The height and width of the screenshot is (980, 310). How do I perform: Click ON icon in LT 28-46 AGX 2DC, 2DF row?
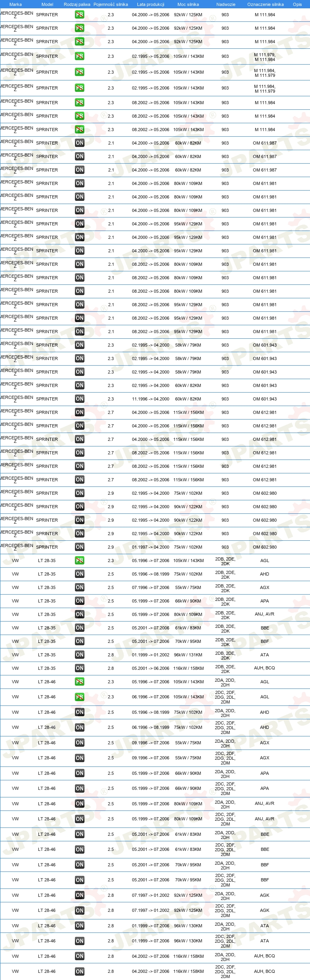pyautogui.click(x=80, y=758)
